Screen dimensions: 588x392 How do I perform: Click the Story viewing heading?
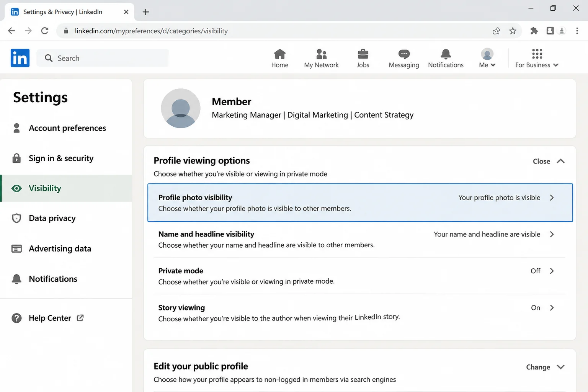tap(181, 308)
